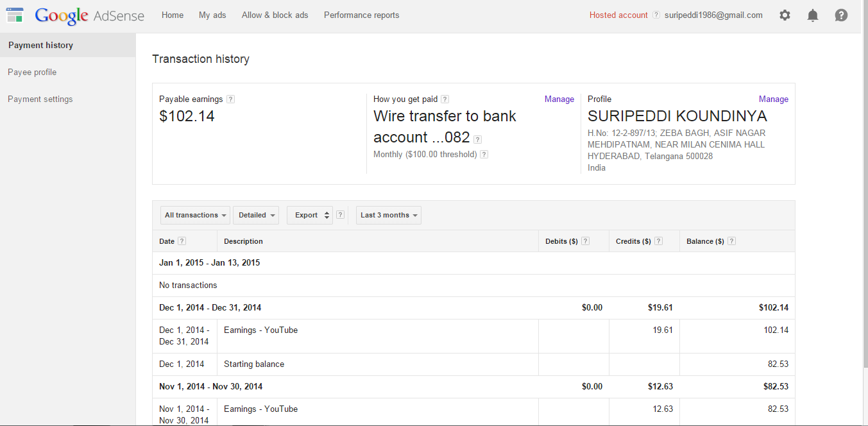Click the Export selector arrows
This screenshot has height=426, width=868.
(327, 215)
